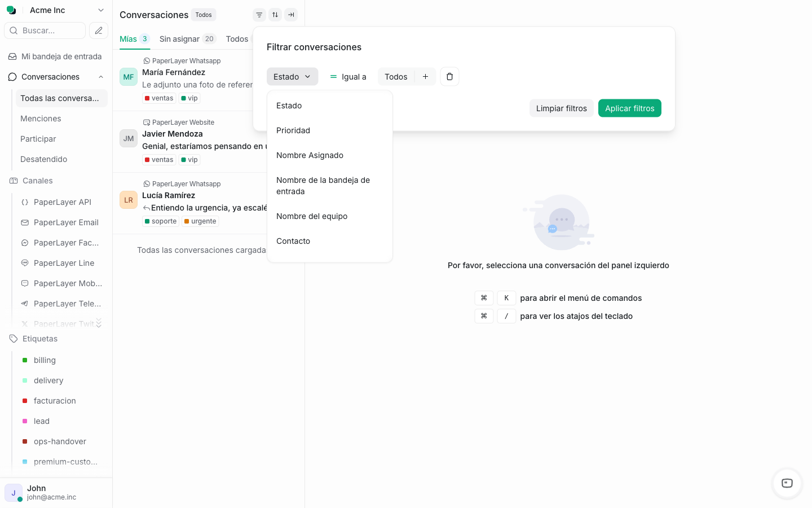Open Desatendido in sidebar
The image size is (812, 508).
[x=61, y=159]
